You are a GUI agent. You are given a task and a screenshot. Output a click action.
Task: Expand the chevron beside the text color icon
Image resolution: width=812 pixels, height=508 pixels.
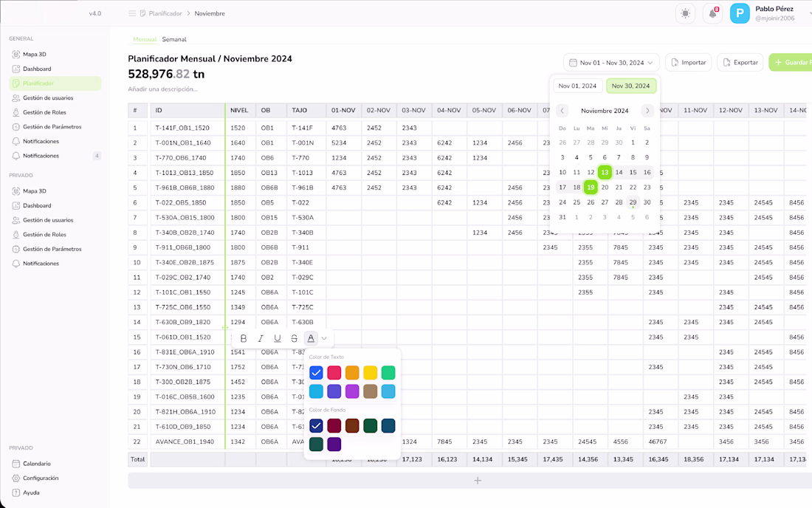coord(324,338)
